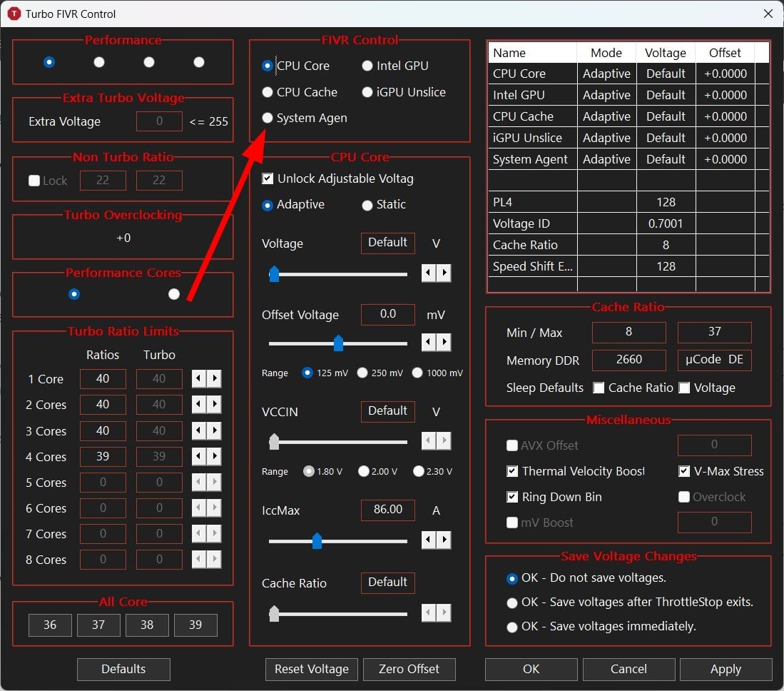The width and height of the screenshot is (784, 691).
Task: Click the Turbo FIVR Control title bar icon
Action: tap(14, 14)
